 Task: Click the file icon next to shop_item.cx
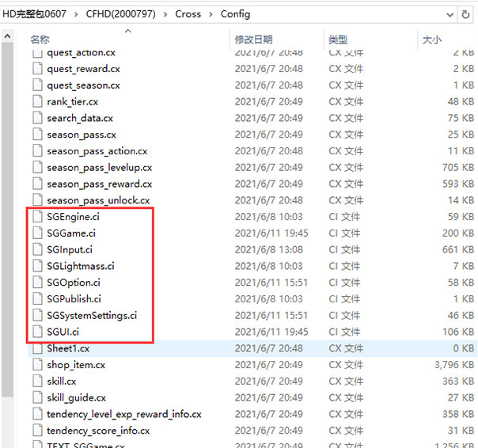37,365
